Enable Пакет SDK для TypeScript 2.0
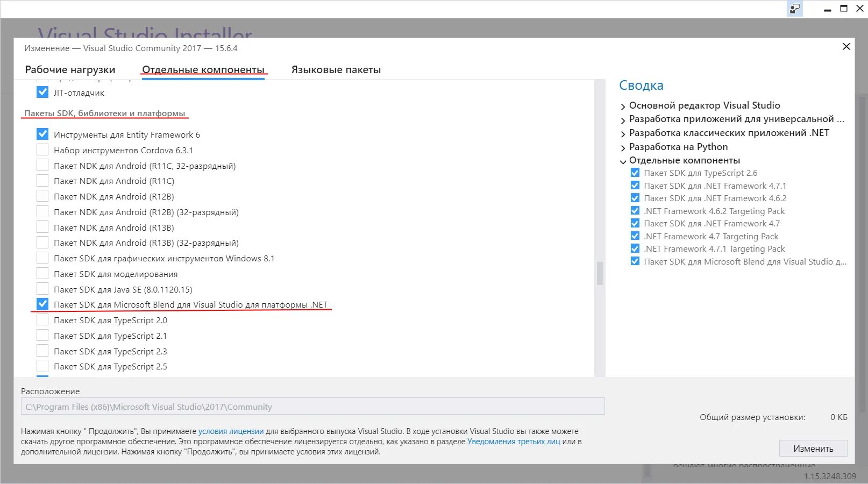This screenshot has width=868, height=484. pyautogui.click(x=42, y=320)
